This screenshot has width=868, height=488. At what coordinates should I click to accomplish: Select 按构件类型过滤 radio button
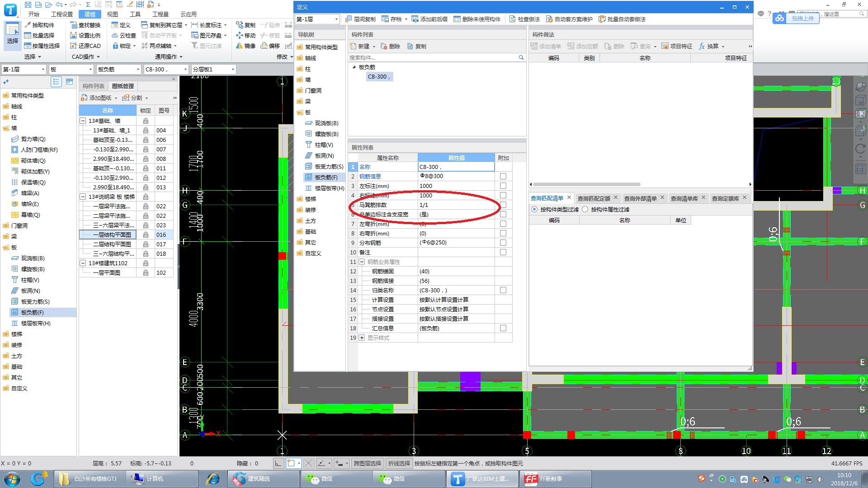pos(534,209)
